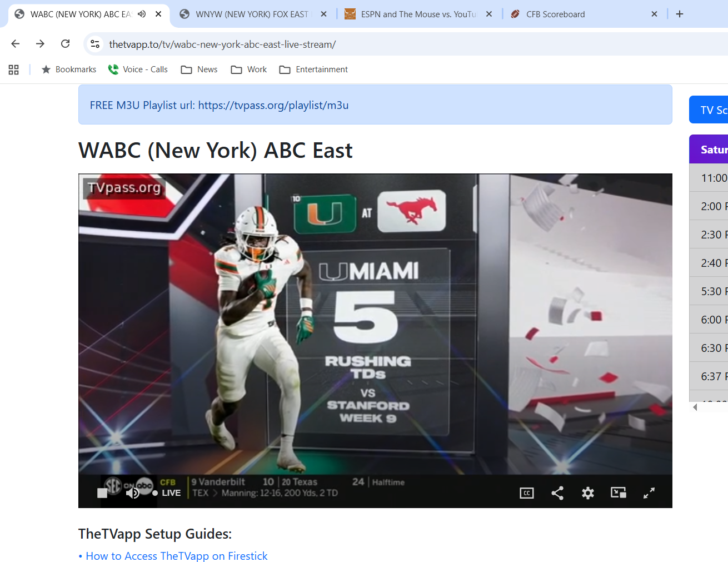Image resolution: width=728 pixels, height=562 pixels.
Task: Open How to Access TheTVapp on Firestick link
Action: pyautogui.click(x=176, y=556)
